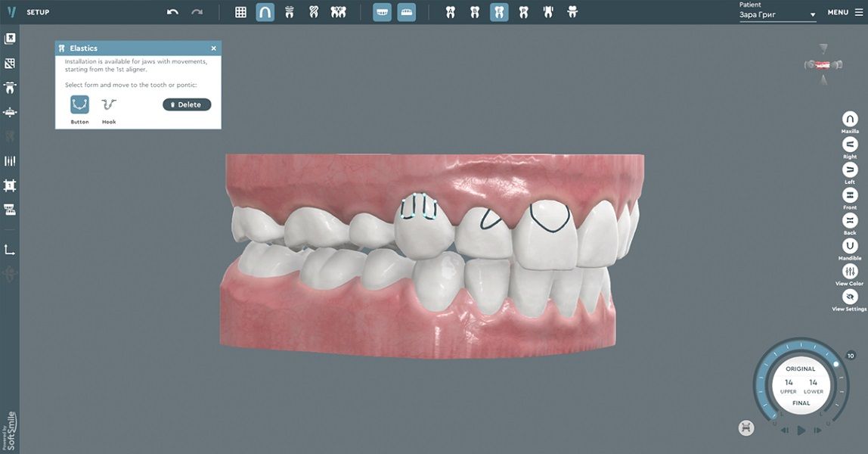Open the numbered frame sidebar icon

9,185
